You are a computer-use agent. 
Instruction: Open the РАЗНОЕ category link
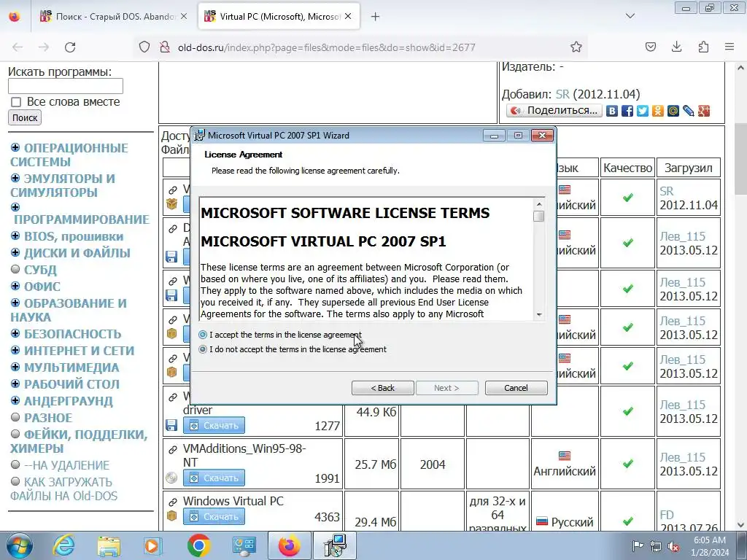tap(48, 418)
